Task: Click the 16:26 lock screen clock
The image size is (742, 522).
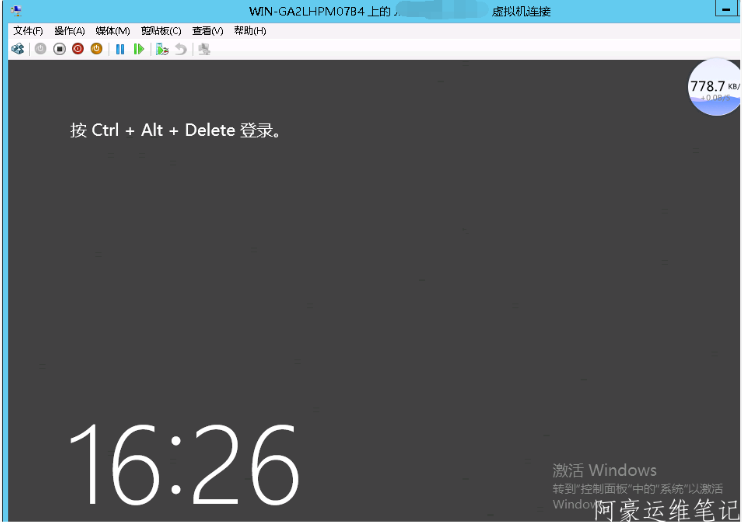Action: pos(184,463)
